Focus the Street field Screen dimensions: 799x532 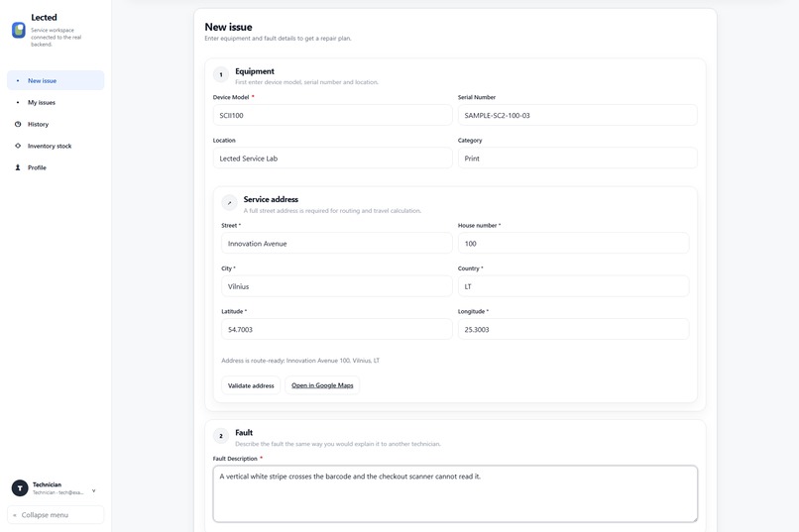coord(336,244)
